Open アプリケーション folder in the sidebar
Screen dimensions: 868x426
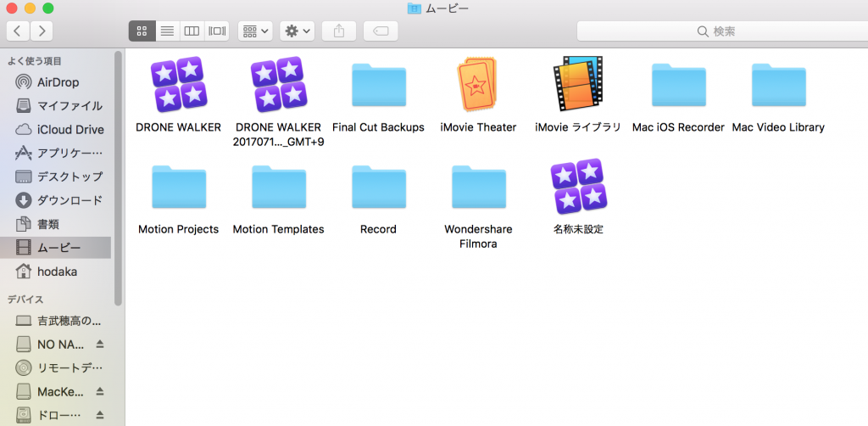(55, 154)
